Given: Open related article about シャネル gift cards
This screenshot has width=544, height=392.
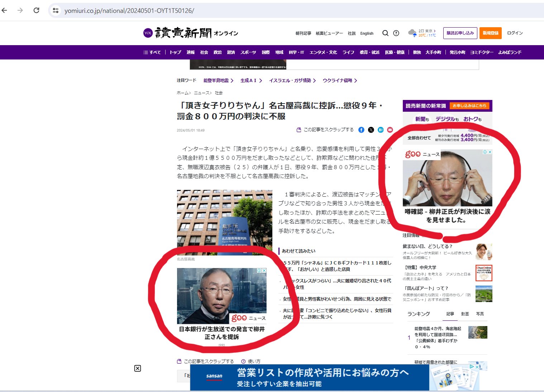Looking at the screenshot, I should 337,266.
